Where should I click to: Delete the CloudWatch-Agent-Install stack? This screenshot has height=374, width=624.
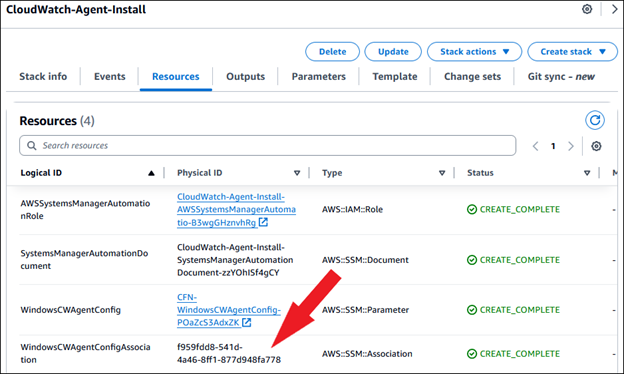pyautogui.click(x=332, y=52)
